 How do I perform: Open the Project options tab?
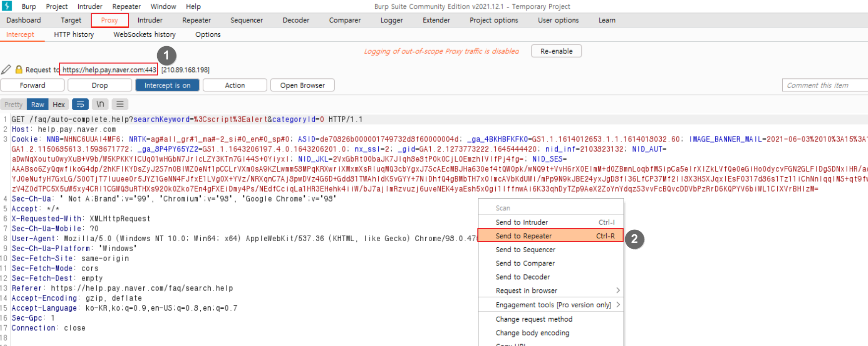(494, 20)
